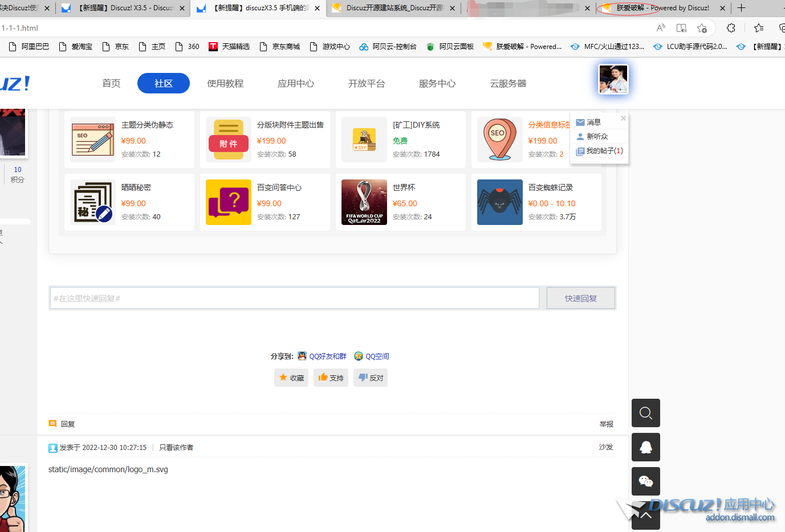
Task: Toggle 只看该作者 filter on the post
Action: click(x=176, y=448)
